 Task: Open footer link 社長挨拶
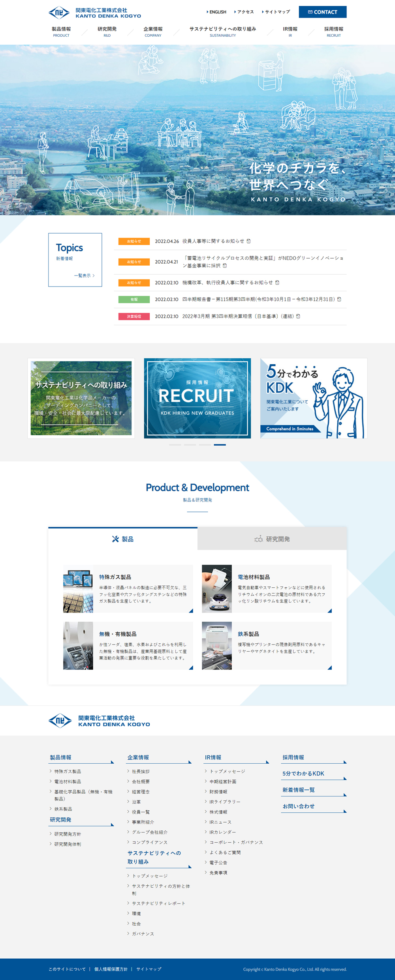(x=141, y=771)
